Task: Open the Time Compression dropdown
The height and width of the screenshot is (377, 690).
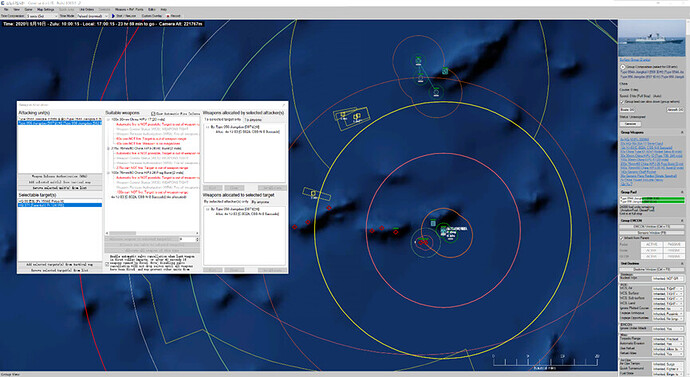Action: pos(41,16)
